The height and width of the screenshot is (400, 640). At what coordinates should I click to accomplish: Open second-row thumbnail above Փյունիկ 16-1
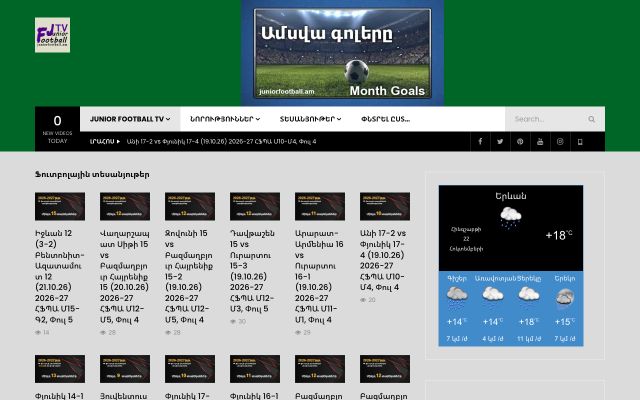click(255, 369)
